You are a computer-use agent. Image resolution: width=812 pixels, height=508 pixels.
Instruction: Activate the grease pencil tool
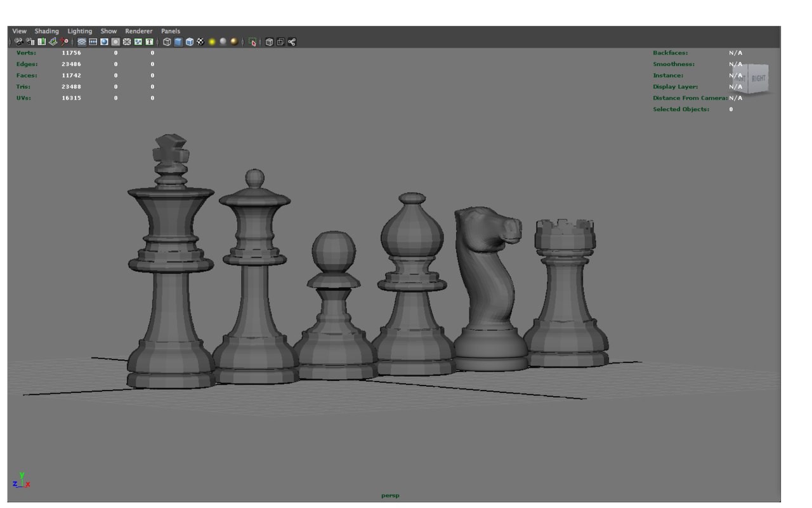point(65,42)
